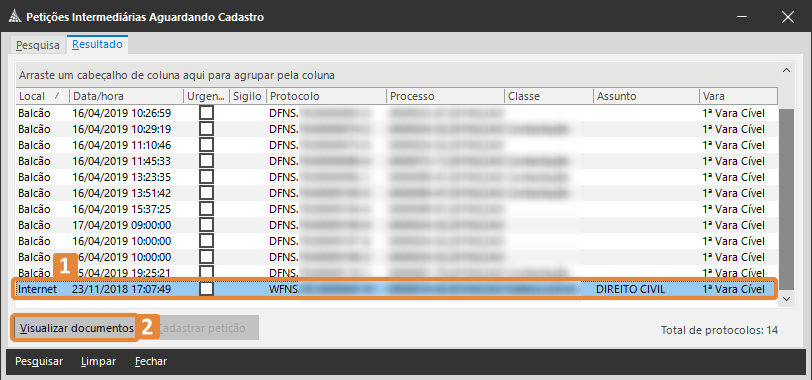812x380 pixels.
Task: Toggle urgent checkbox in 11:45:33 row
Action: click(207, 161)
